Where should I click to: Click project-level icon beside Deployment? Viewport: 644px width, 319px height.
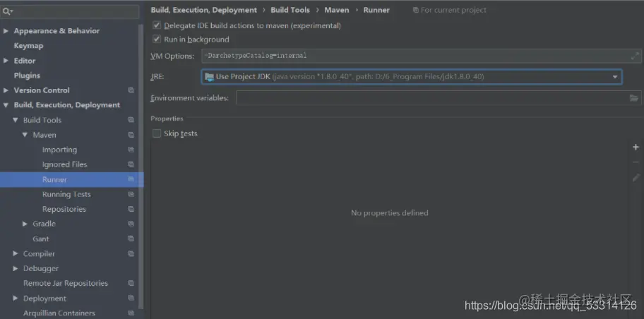[x=131, y=298]
